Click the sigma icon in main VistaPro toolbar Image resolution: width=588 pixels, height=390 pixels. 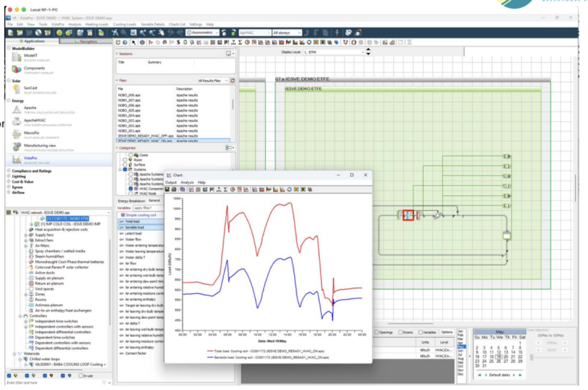click(240, 43)
